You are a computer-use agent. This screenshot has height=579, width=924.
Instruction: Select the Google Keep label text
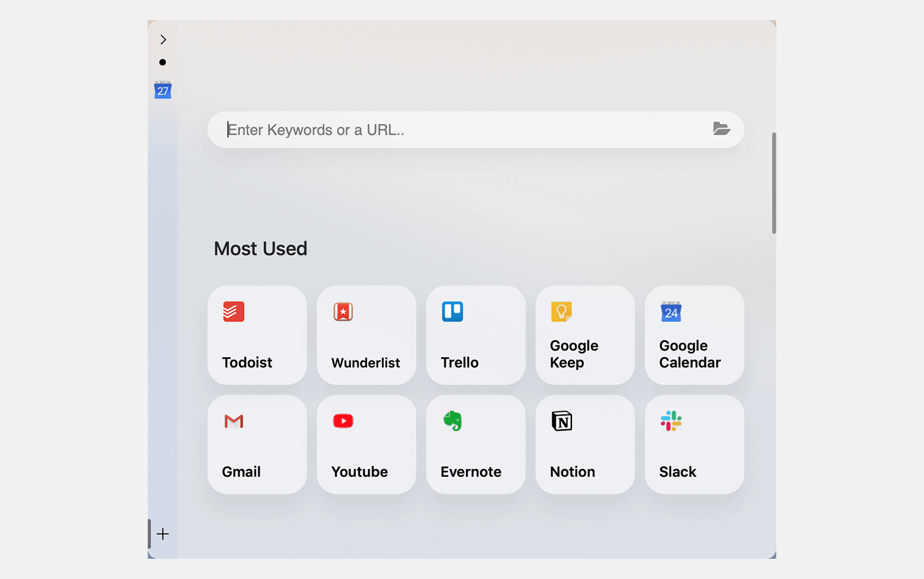point(574,354)
